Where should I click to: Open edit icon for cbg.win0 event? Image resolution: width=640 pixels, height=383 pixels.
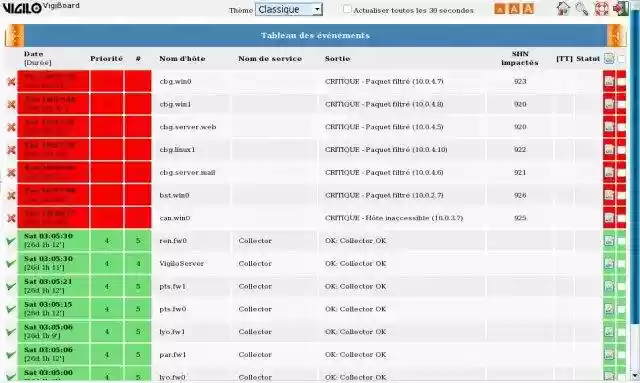(609, 81)
